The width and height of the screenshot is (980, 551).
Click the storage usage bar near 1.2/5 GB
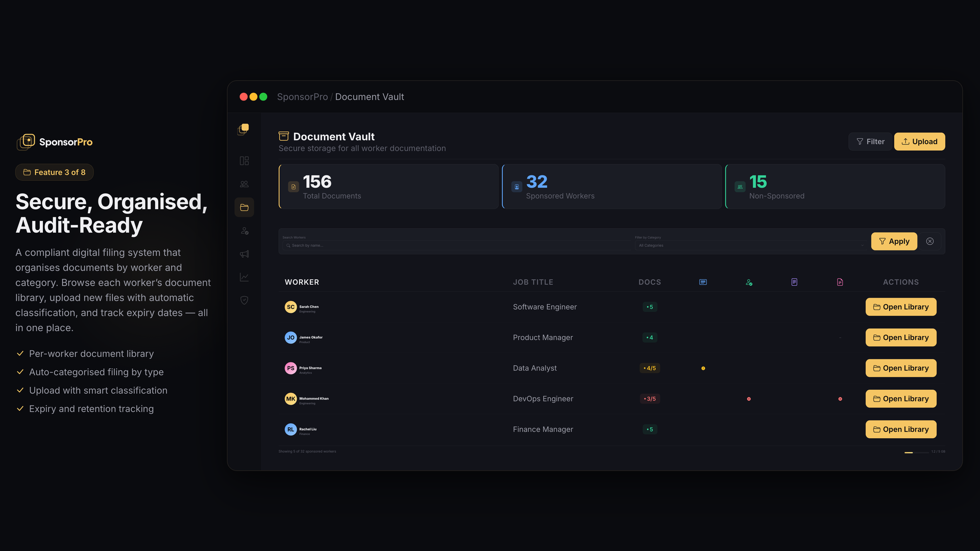point(916,452)
